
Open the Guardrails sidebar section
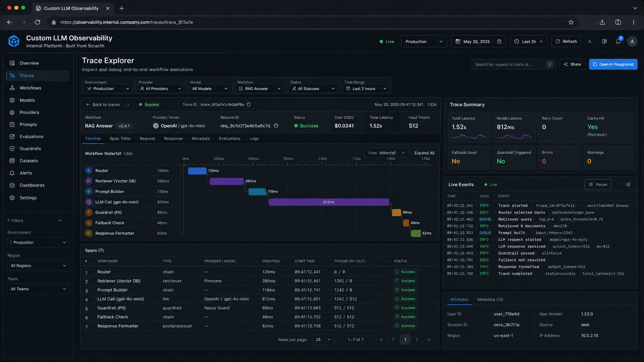pyautogui.click(x=29, y=148)
